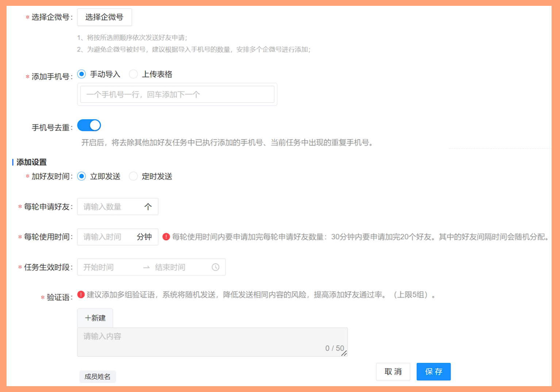Add a verification message with +新建
The height and width of the screenshot is (392, 560).
[95, 318]
